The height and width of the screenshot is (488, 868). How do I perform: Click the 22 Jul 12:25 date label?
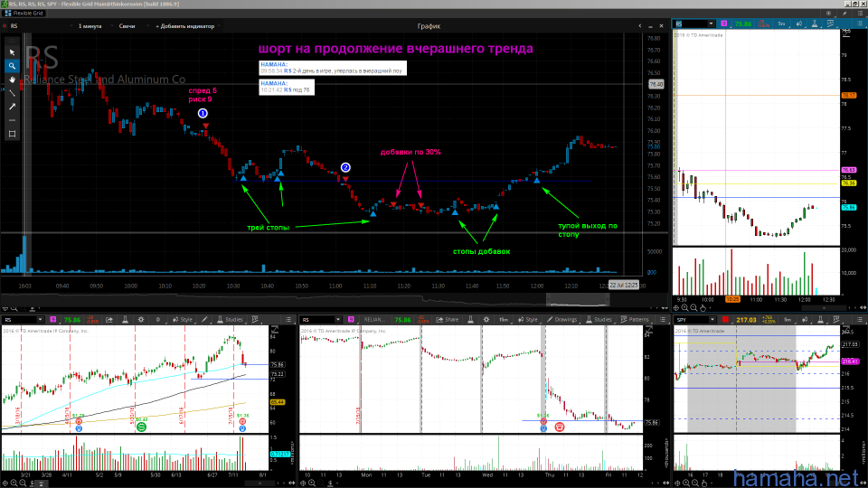click(623, 285)
